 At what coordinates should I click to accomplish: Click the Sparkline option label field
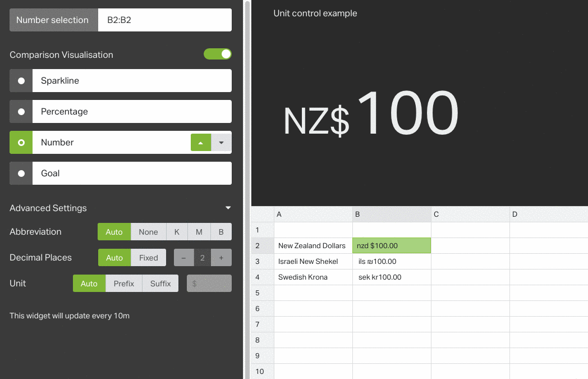pos(132,81)
